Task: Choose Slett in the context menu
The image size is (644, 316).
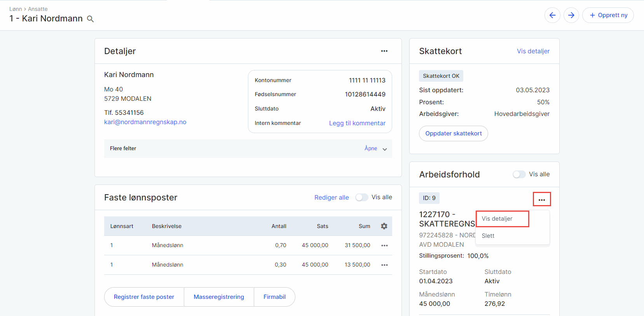Action: [488, 236]
